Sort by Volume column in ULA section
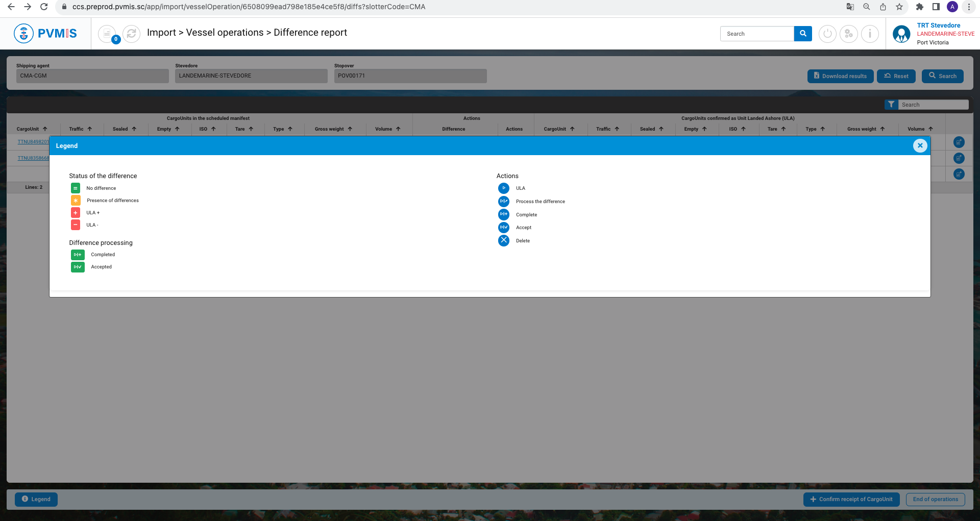 920,129
